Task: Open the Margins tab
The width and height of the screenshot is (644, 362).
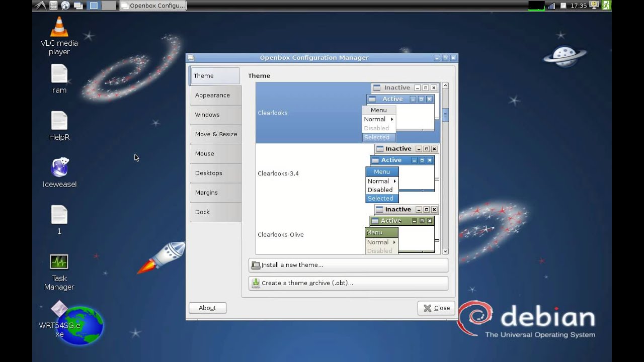Action: click(x=215, y=193)
